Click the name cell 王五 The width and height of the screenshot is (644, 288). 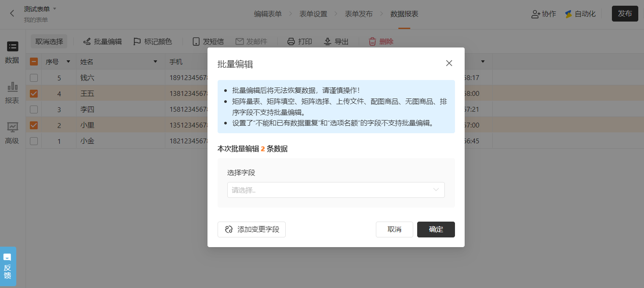point(87,94)
